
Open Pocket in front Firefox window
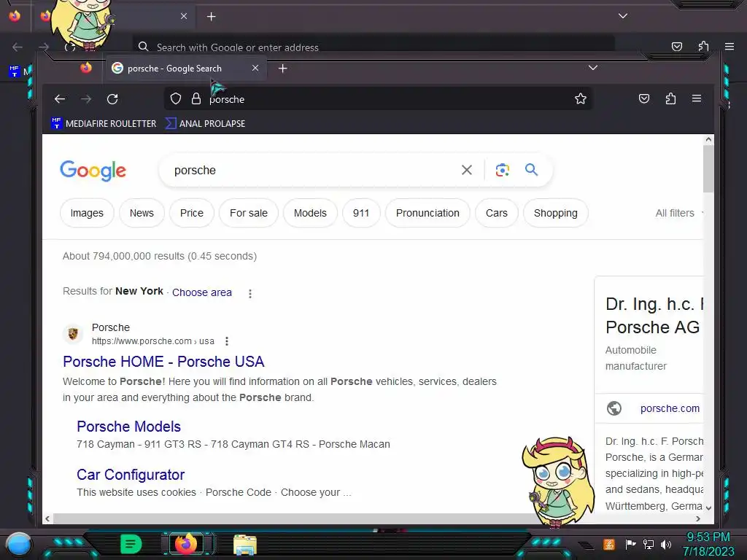pyautogui.click(x=644, y=99)
